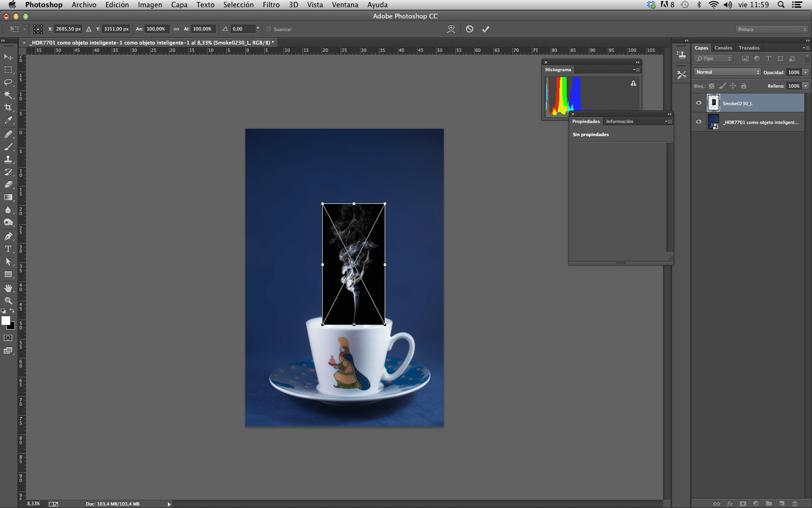Screen dimensions: 812x508
Task: Select the Lasso tool
Action: tap(8, 82)
